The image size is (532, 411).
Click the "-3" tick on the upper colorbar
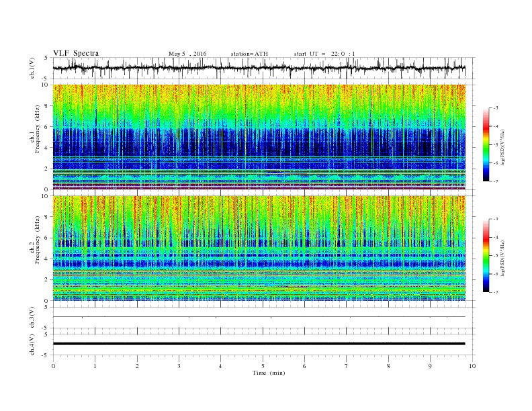(495, 108)
